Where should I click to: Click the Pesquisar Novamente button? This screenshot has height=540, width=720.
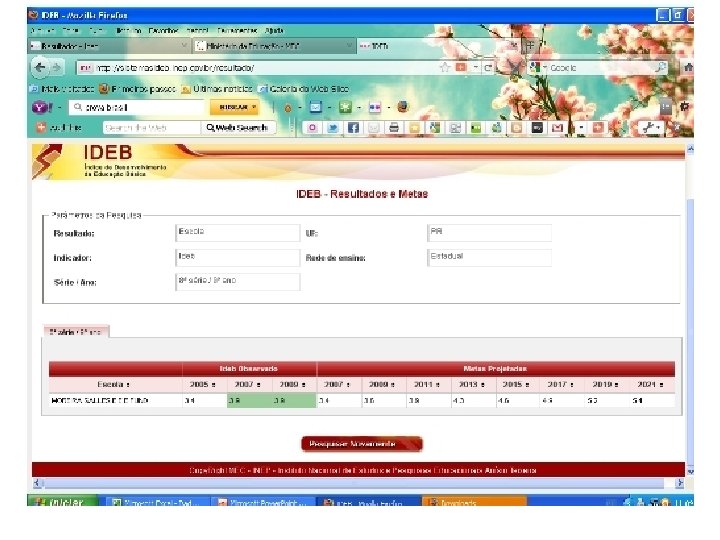point(362,444)
